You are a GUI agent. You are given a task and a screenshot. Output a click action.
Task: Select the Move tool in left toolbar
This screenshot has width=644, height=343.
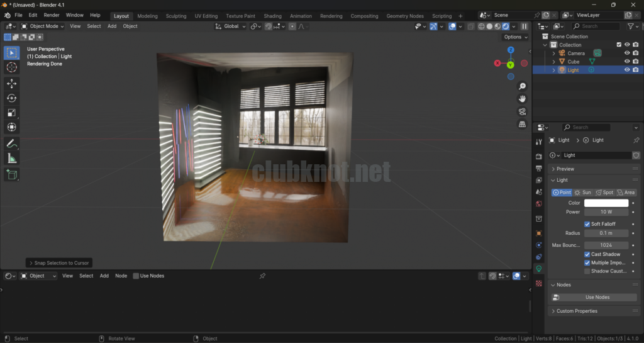click(x=11, y=83)
